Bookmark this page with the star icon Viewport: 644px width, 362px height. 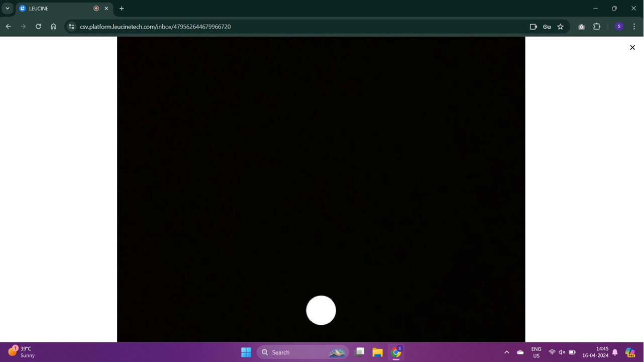pos(560,27)
